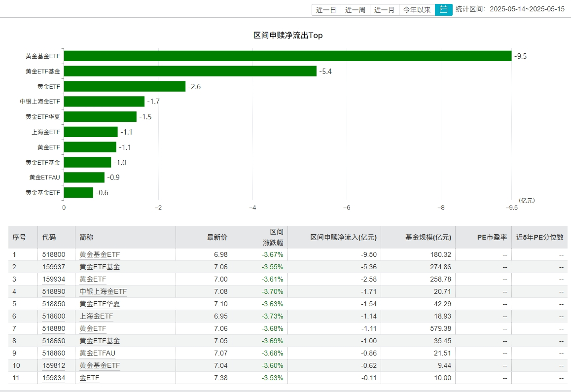571x392 pixels.
Task: Open fund code 518890 link
Action: [54, 292]
